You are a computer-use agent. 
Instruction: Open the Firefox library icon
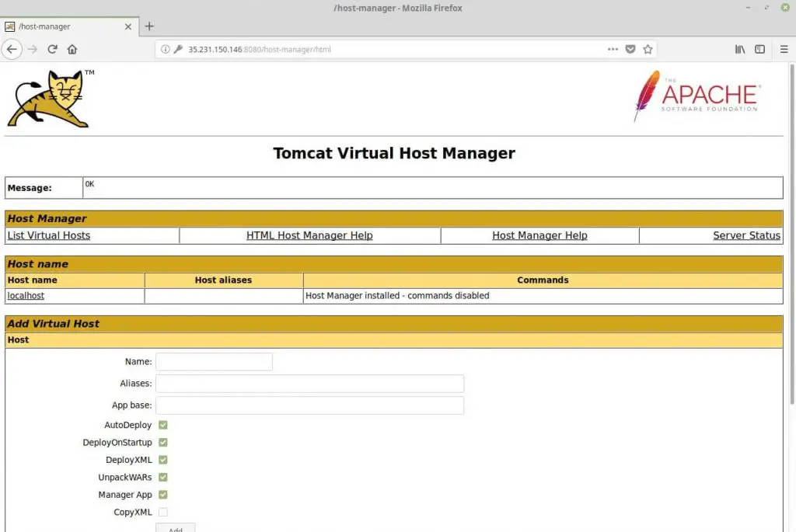pyautogui.click(x=740, y=49)
